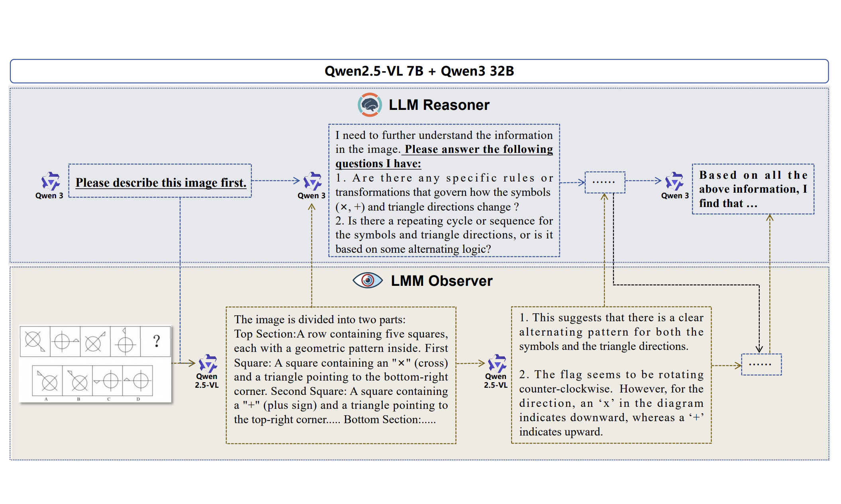
Task: Click the LLM Reasoner heading text
Action: tap(439, 105)
